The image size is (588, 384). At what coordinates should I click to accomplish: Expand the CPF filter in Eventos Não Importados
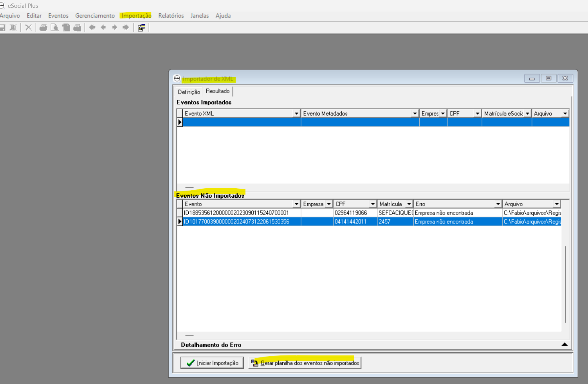(x=372, y=204)
